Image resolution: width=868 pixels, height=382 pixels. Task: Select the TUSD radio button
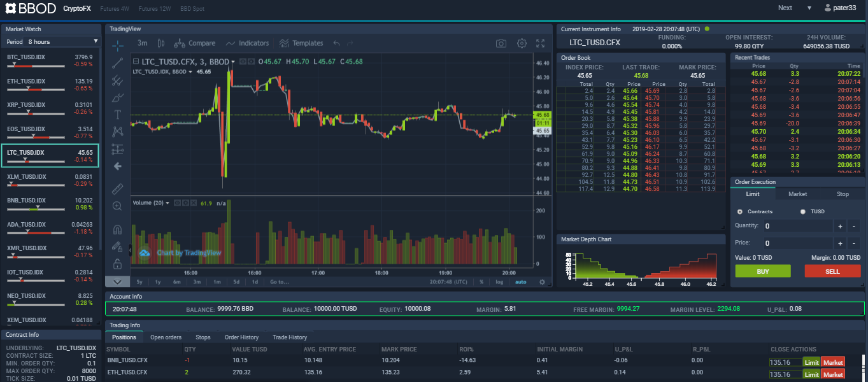(803, 211)
